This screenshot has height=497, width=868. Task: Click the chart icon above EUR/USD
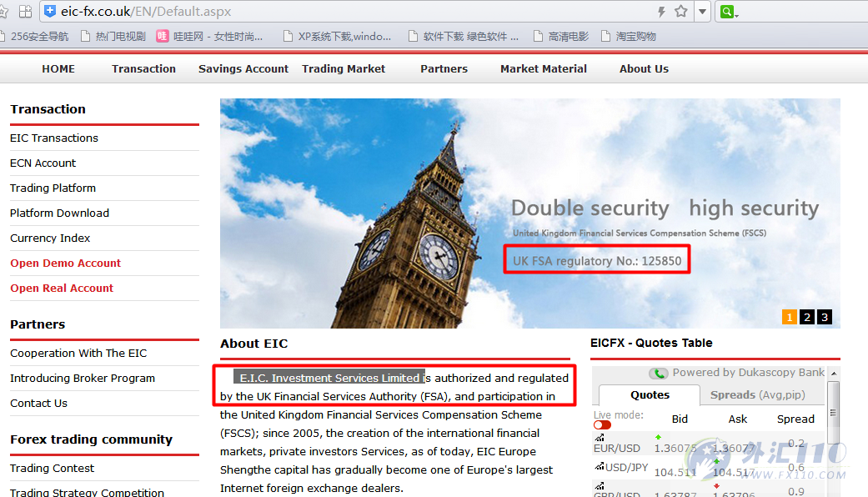[600, 438]
